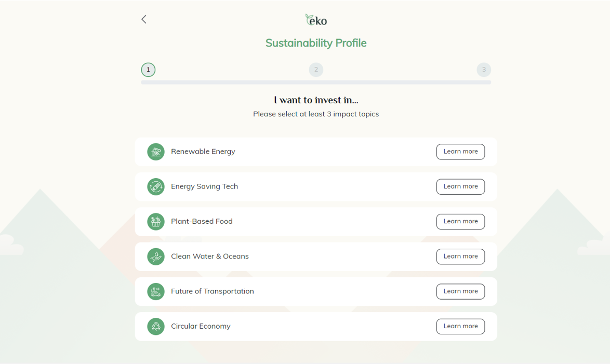The height and width of the screenshot is (364, 610).
Task: Click the profile progress bar
Action: [x=316, y=82]
